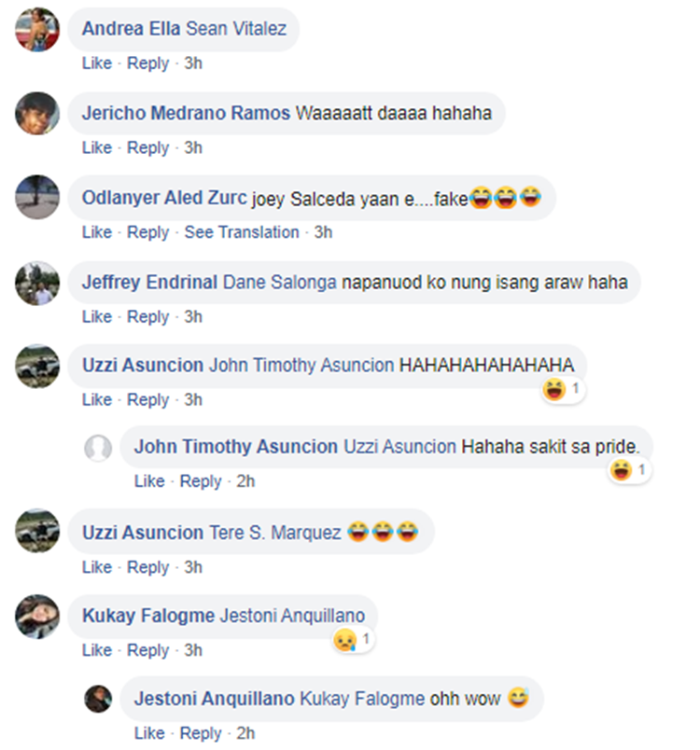The width and height of the screenshot is (700, 750).
Task: Open Jestoni Anquillano's small avatar
Action: tap(98, 699)
